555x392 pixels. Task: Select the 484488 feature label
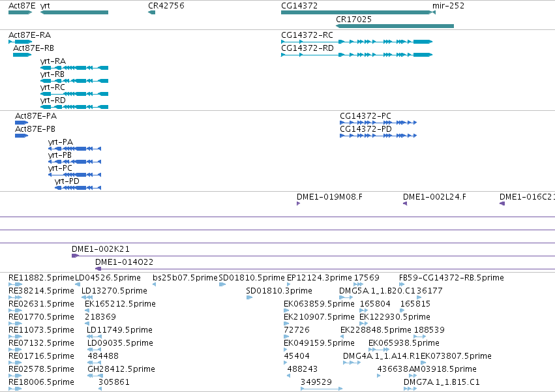coord(103,357)
